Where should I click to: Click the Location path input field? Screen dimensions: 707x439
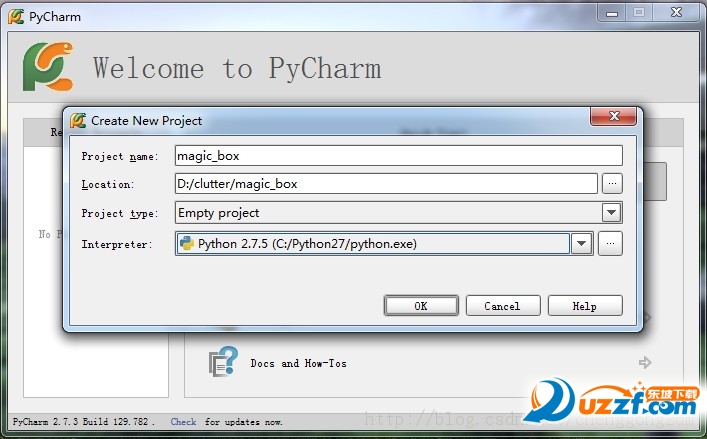(386, 184)
